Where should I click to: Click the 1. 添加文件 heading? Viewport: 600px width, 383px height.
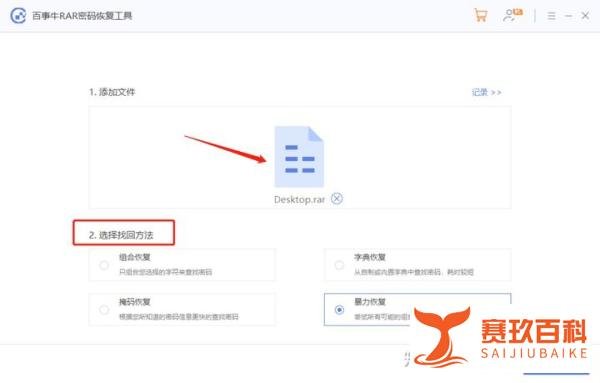[x=112, y=92]
